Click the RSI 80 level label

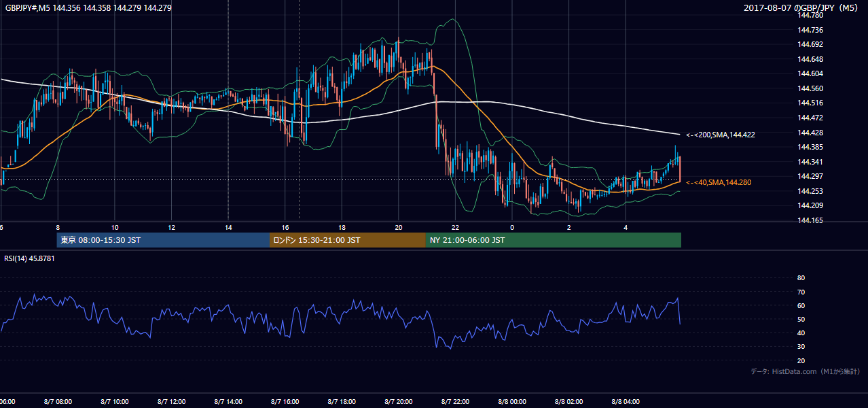[x=801, y=278]
